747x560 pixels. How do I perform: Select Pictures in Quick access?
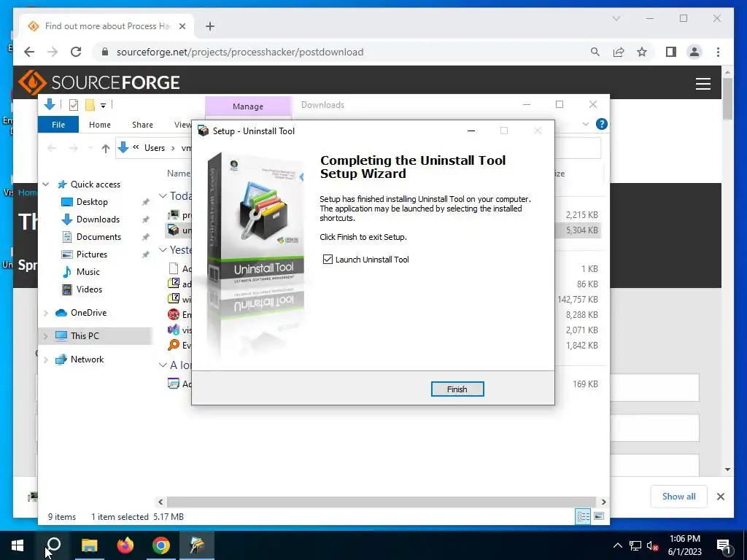(91, 254)
